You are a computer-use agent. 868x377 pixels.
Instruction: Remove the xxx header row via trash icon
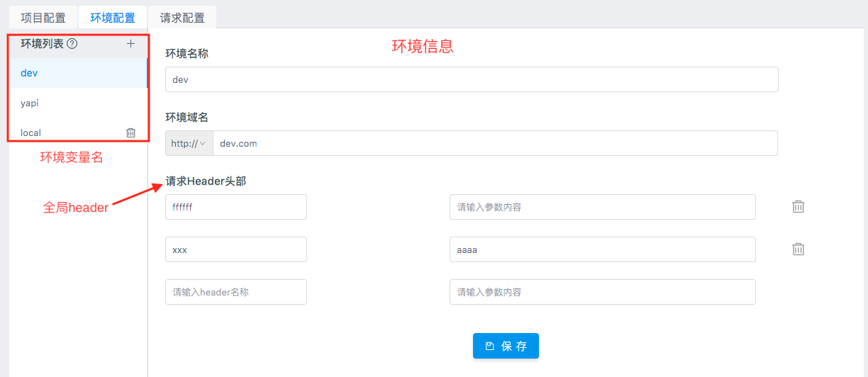click(x=798, y=249)
